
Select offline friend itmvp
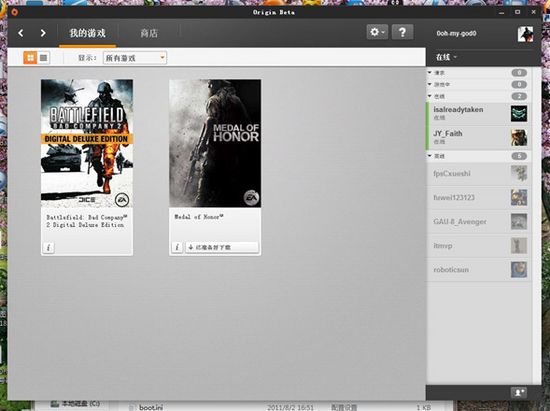[x=478, y=245]
